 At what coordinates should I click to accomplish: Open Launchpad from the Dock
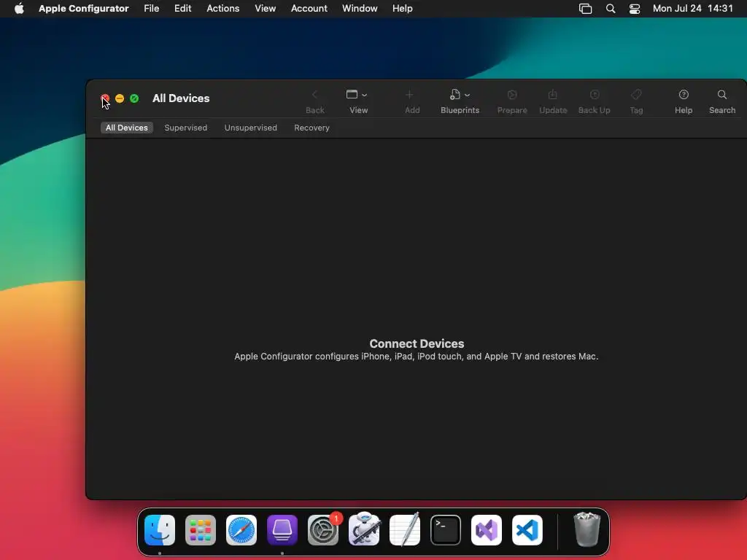(x=201, y=530)
